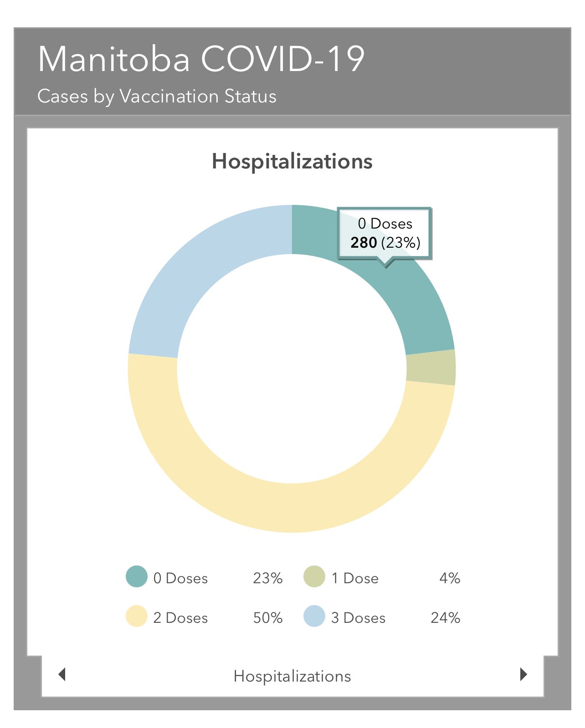
Task: Click the 3 Doses blue legend circle
Action: point(314,616)
